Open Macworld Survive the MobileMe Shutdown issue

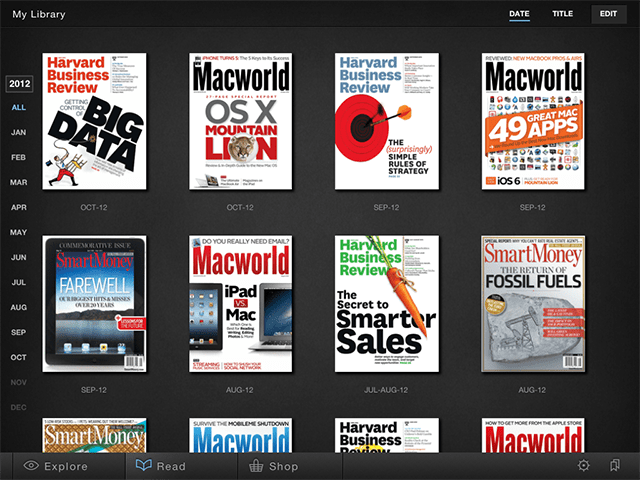point(240,435)
